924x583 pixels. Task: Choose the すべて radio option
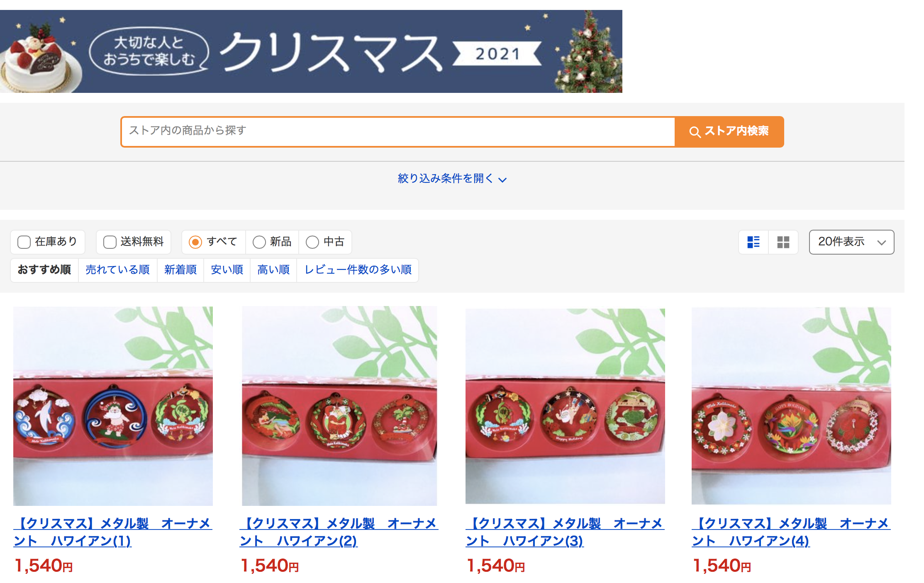195,242
